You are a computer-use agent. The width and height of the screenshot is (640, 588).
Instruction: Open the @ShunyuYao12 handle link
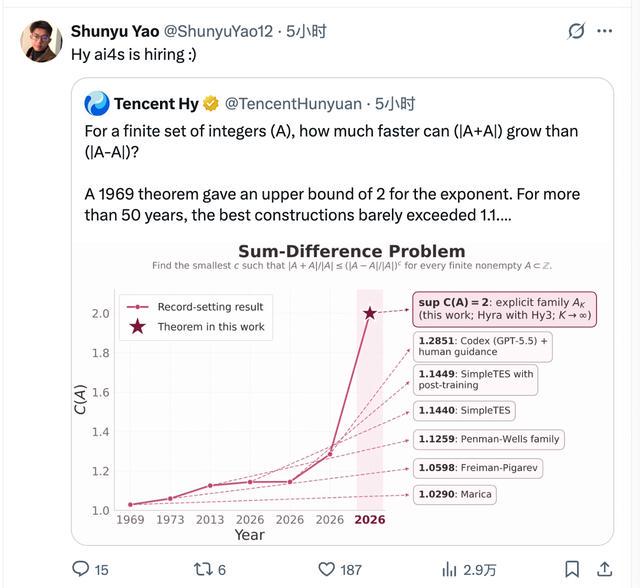[218, 31]
